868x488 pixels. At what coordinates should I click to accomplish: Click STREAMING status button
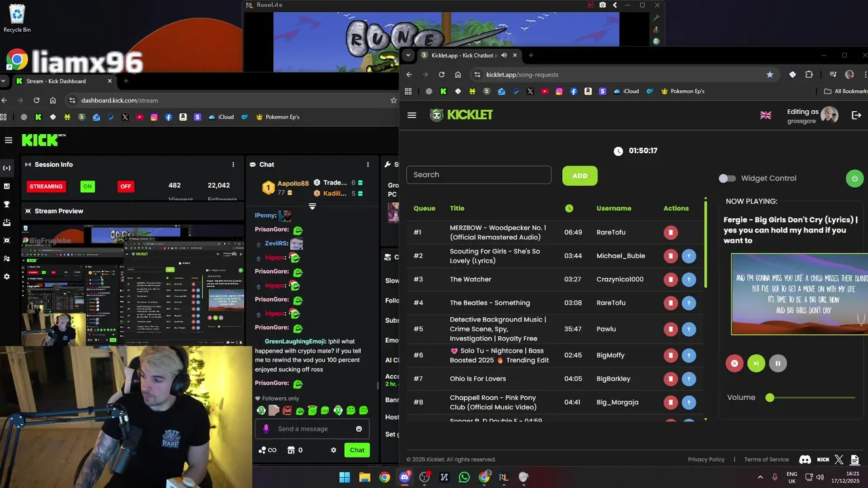[x=46, y=186]
